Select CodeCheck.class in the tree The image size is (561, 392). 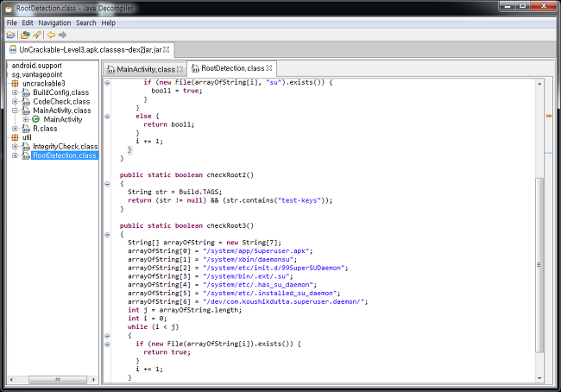[x=61, y=102]
